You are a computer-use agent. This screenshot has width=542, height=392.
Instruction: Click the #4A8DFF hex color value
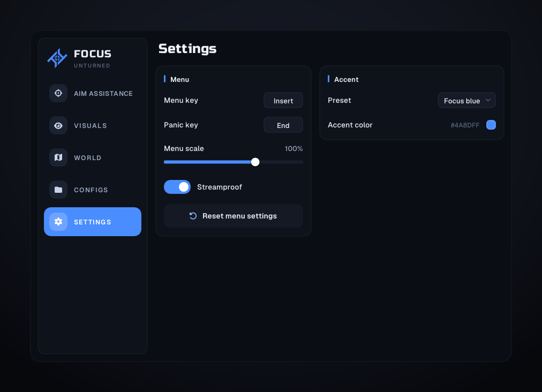(465, 125)
